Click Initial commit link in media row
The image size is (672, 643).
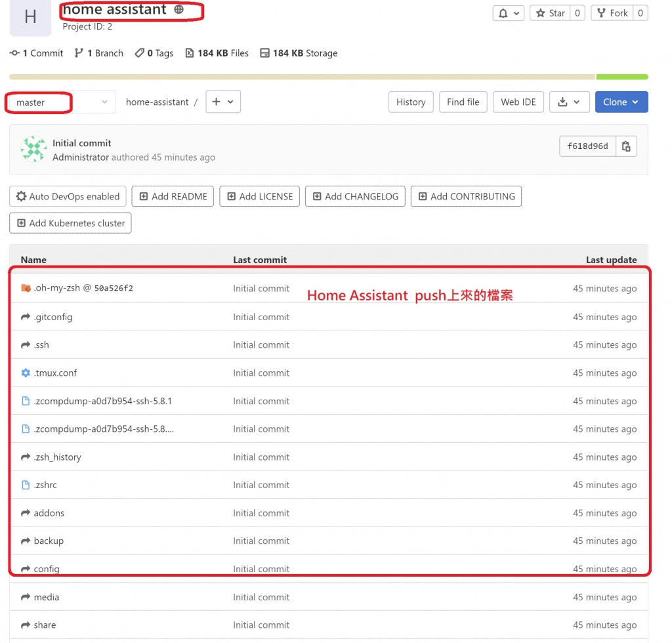pyautogui.click(x=261, y=597)
